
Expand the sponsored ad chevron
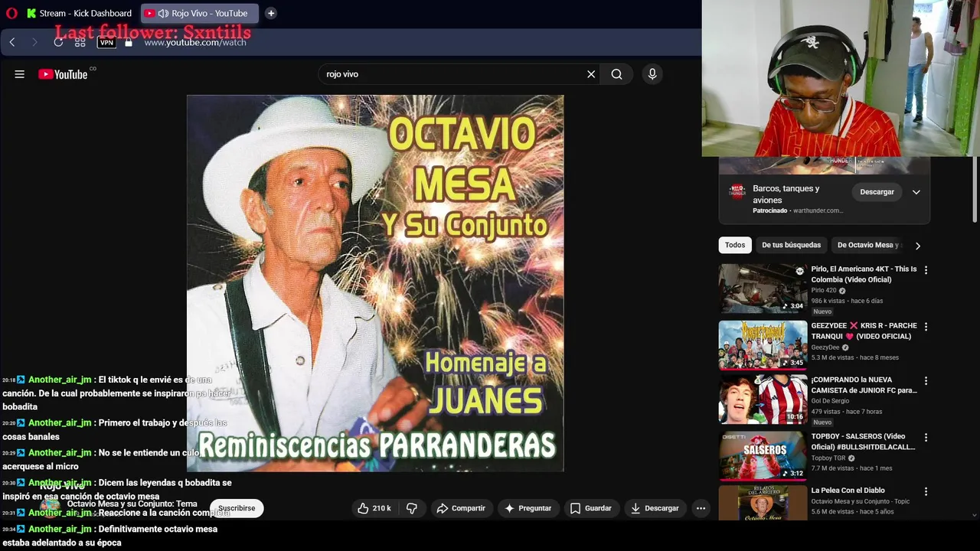[916, 192]
